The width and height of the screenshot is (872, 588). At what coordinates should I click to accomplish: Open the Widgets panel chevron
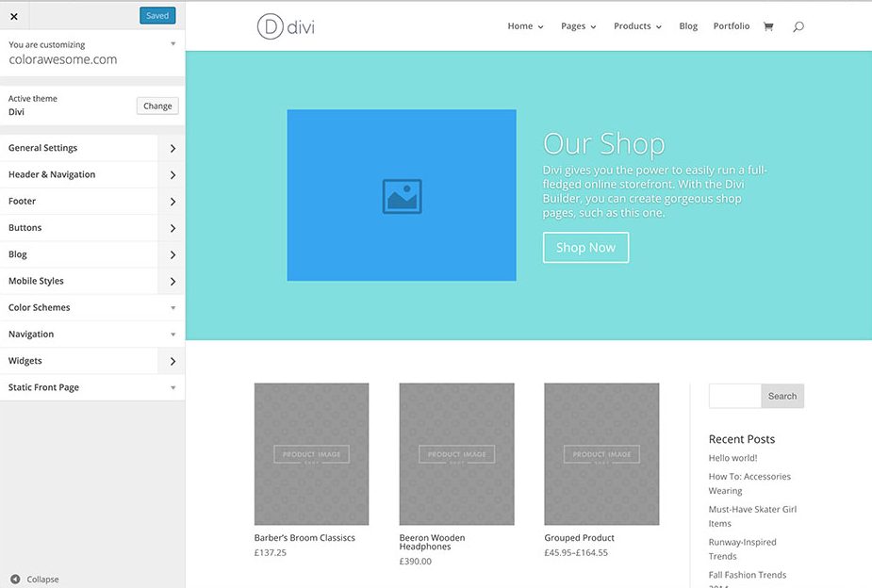(x=173, y=361)
